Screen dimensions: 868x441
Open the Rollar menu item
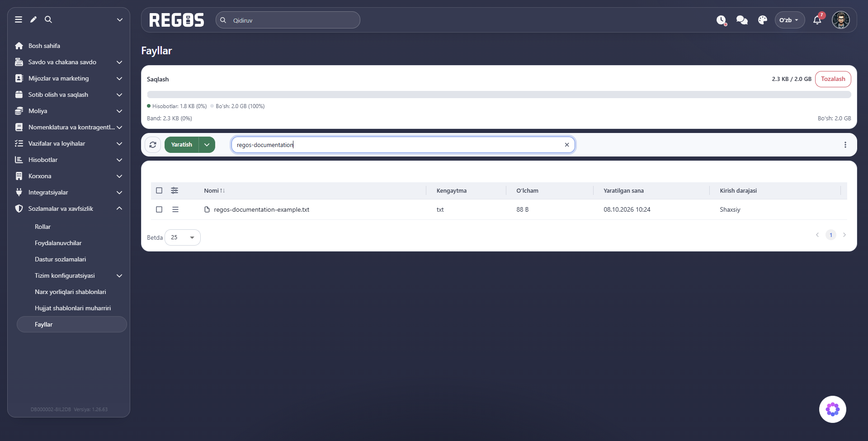42,227
